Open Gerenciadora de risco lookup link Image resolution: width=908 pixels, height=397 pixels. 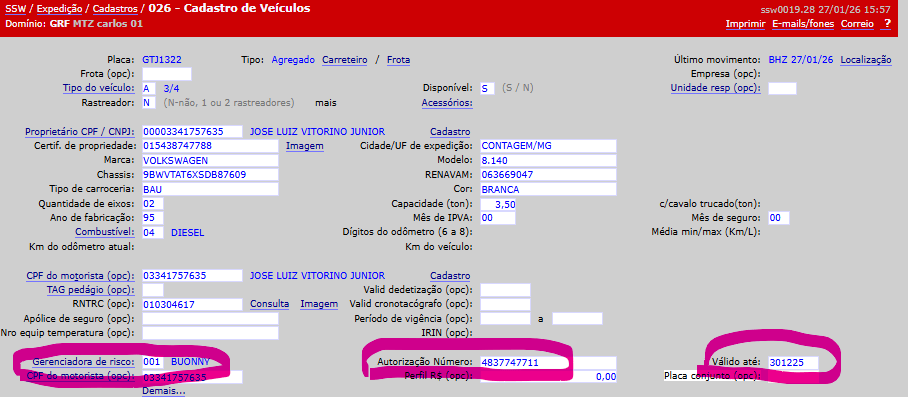(83, 362)
